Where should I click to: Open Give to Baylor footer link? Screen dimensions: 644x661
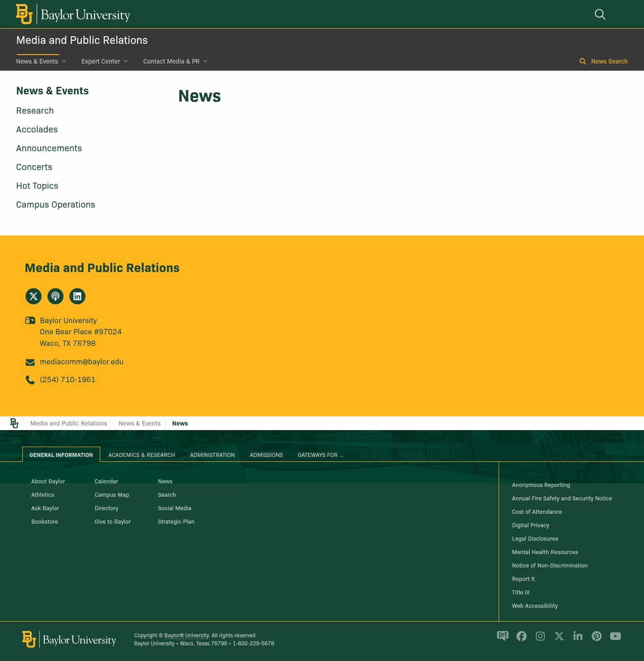113,522
